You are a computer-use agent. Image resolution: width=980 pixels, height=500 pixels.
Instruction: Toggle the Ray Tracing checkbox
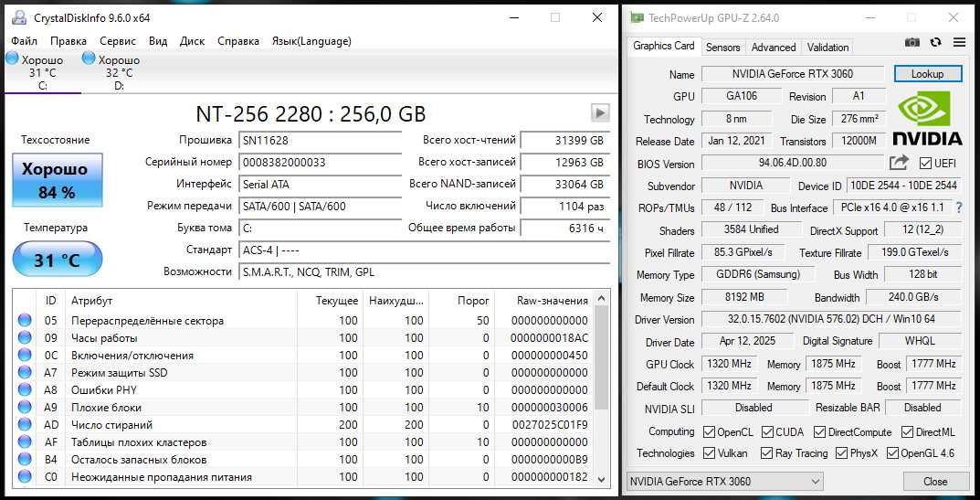[767, 453]
